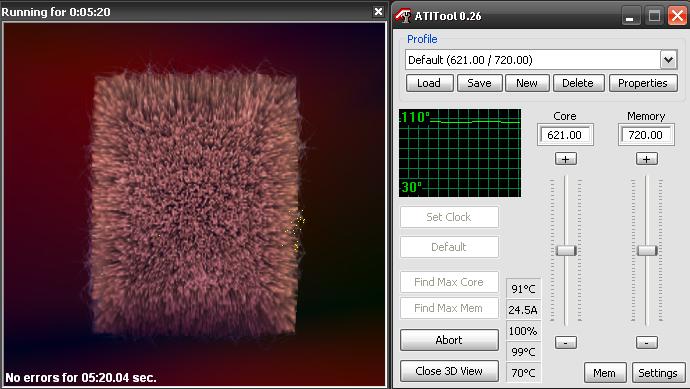Click the 24.5A current readout
The height and width of the screenshot is (389, 690).
523,310
